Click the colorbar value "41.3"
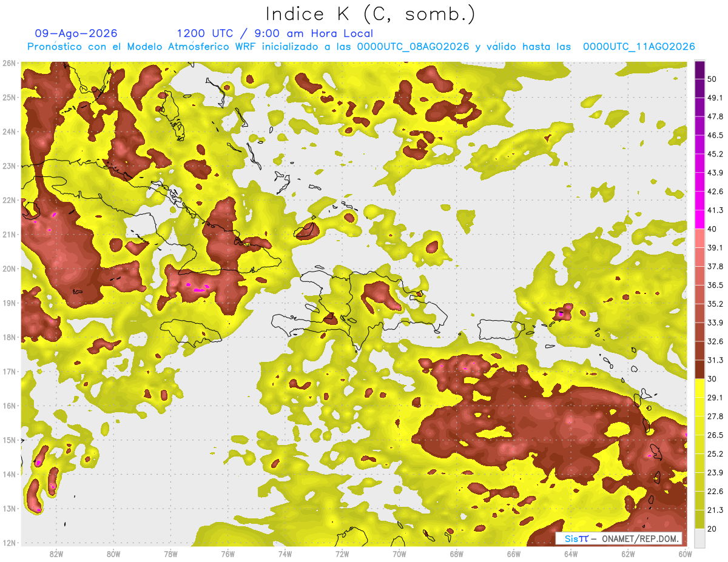This screenshot has width=728, height=562. tap(715, 210)
